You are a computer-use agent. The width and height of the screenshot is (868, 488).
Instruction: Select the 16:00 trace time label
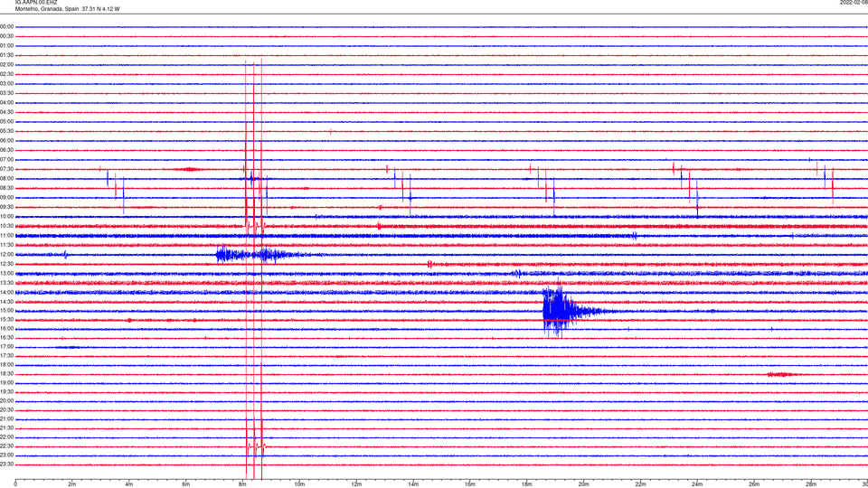coord(6,329)
